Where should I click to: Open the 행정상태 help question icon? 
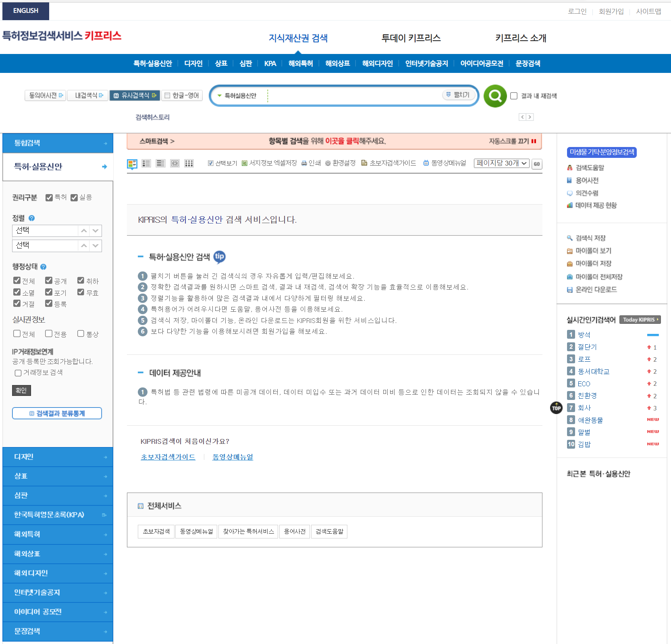[x=43, y=267]
